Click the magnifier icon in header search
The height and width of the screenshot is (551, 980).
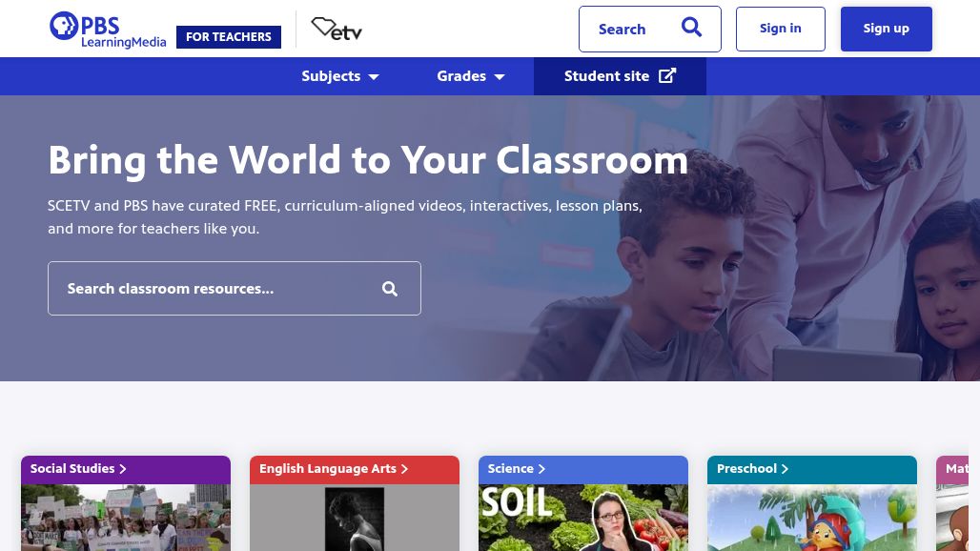pyautogui.click(x=691, y=28)
